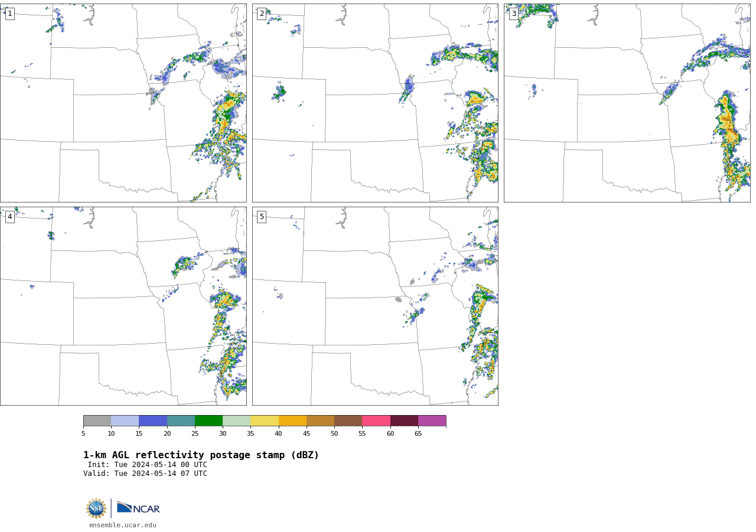The width and height of the screenshot is (756, 532).
Task: Open ensemble member 5 reflectivity map
Action: click(x=375, y=306)
